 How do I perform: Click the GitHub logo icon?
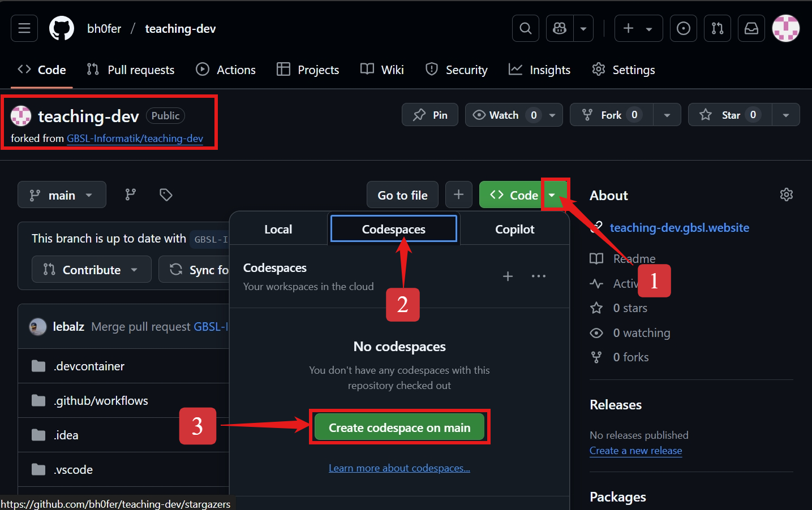pos(62,28)
